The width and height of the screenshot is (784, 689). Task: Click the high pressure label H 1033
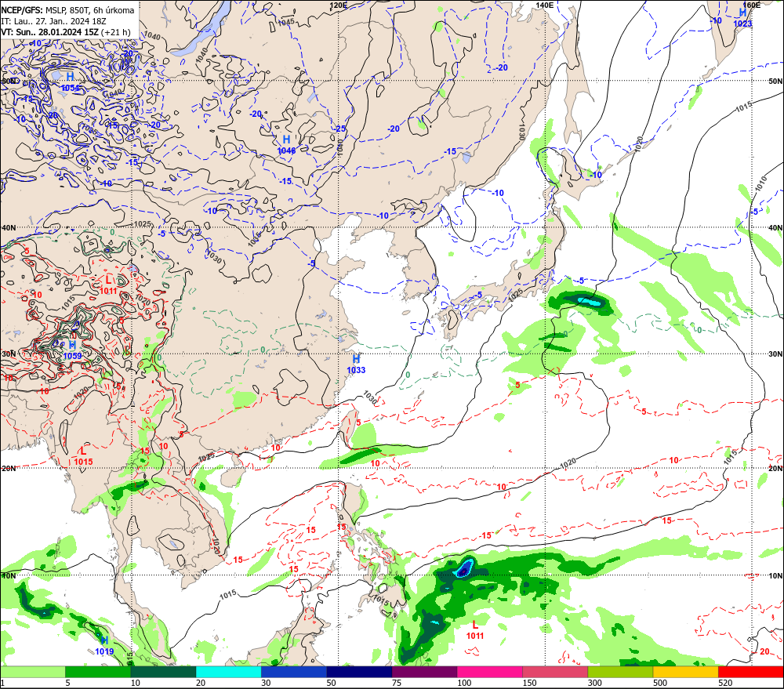pos(356,364)
